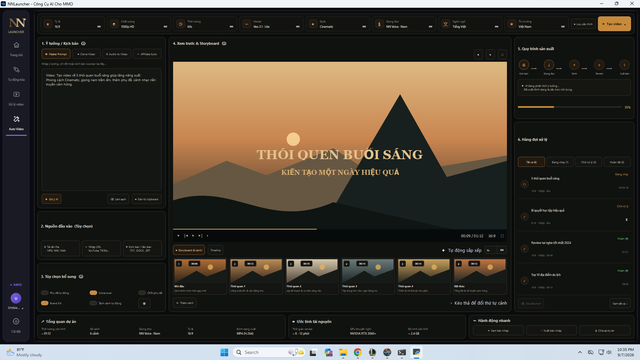The width and height of the screenshot is (640, 360).
Task: Select the Clone Video tab
Action: point(86,54)
